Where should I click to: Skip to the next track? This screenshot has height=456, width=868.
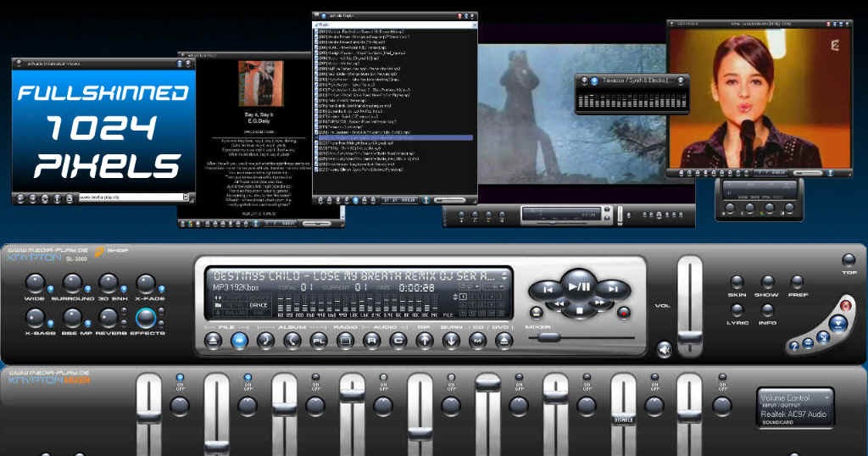click(x=612, y=289)
